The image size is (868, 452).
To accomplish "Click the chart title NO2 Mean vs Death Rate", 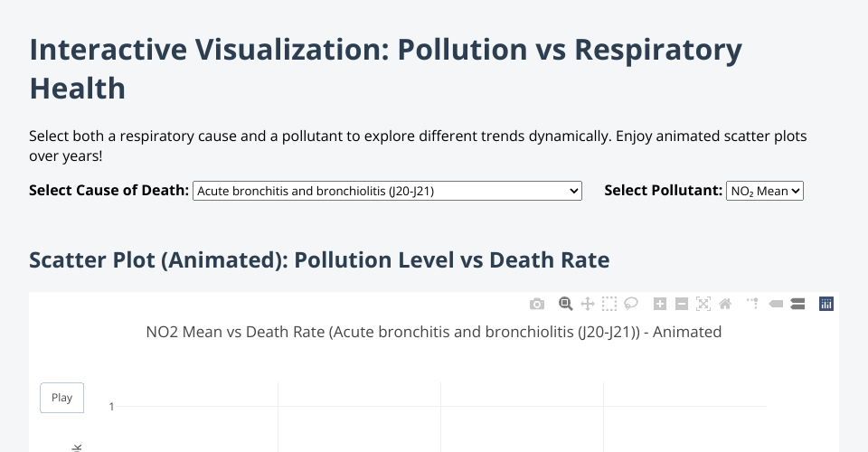I will click(x=434, y=332).
